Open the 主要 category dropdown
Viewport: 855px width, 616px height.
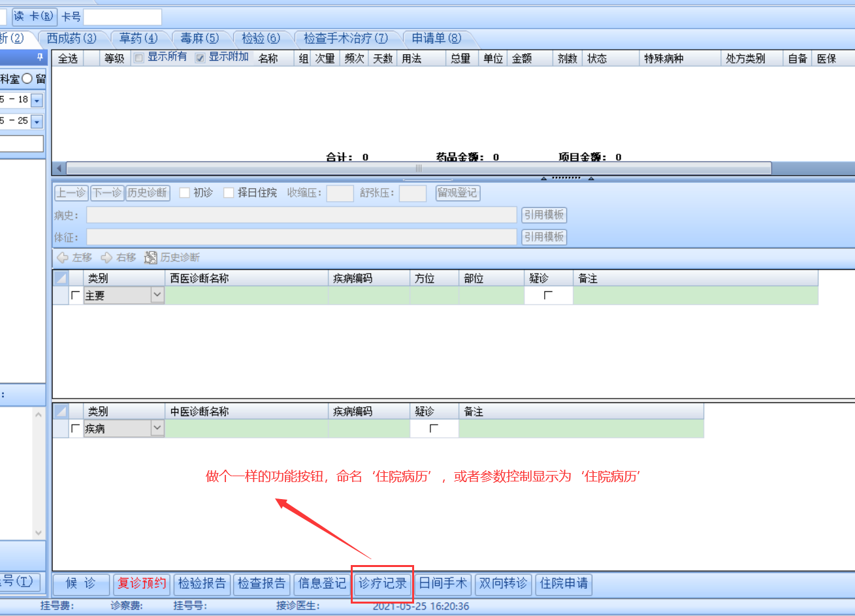pos(157,295)
